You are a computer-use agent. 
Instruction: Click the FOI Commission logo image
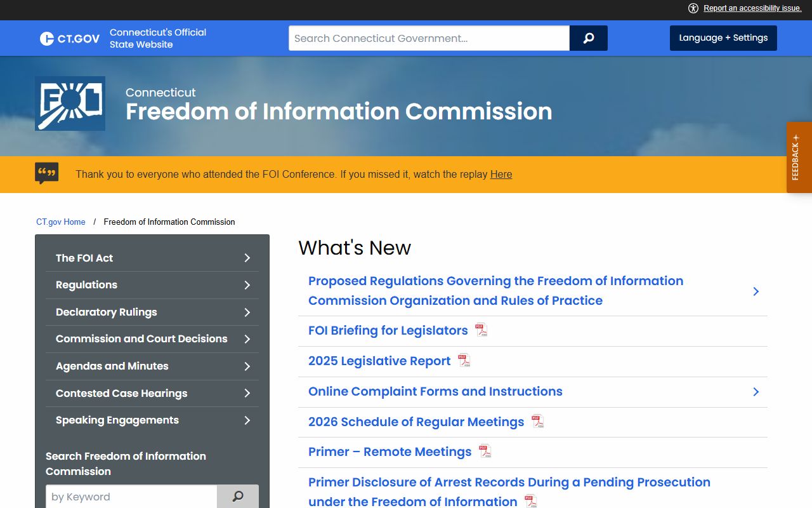[70, 104]
